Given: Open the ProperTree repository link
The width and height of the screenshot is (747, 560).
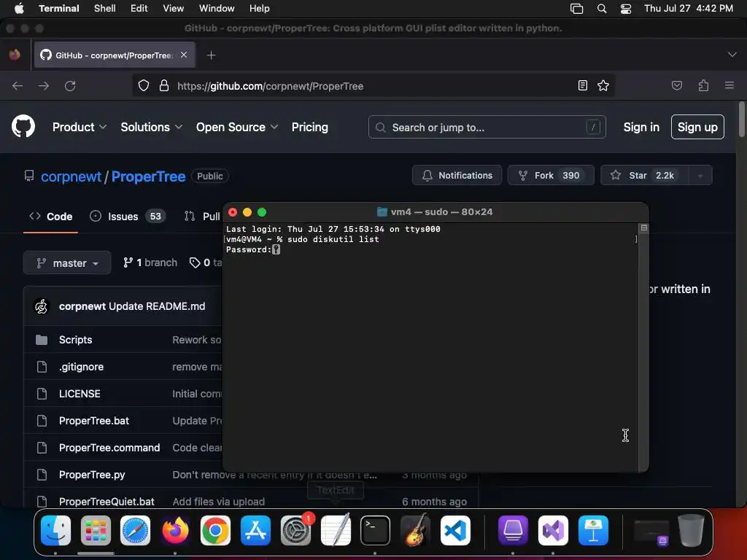Looking at the screenshot, I should pos(148,176).
